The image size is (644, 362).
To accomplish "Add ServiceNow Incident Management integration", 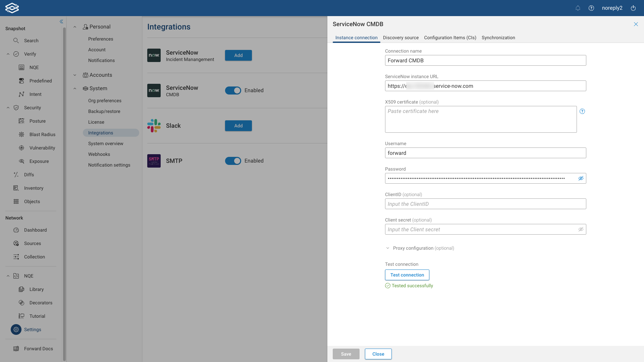I will (238, 55).
